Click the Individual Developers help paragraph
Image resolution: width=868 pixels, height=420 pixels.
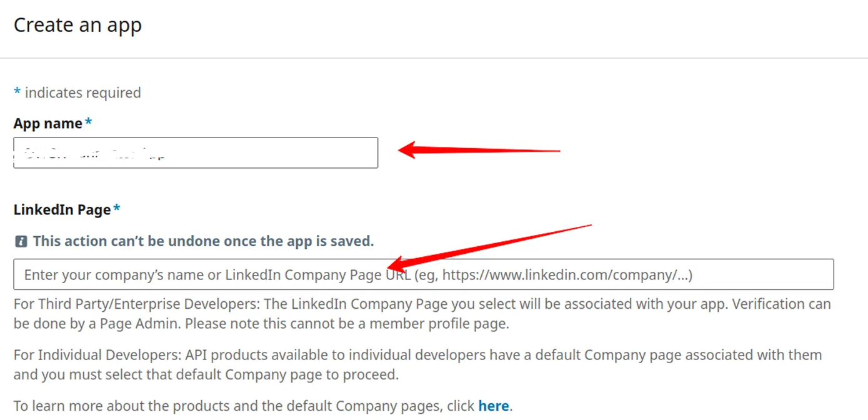417,364
